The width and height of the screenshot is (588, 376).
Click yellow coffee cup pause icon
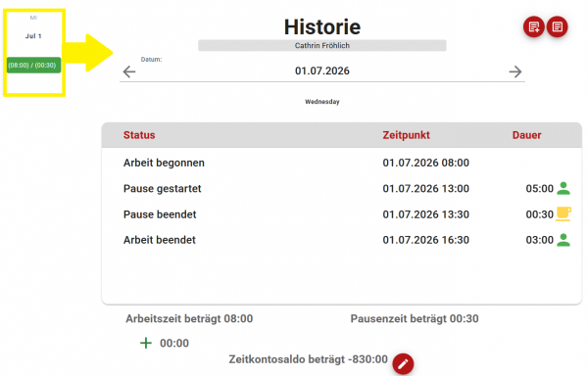[x=563, y=213]
